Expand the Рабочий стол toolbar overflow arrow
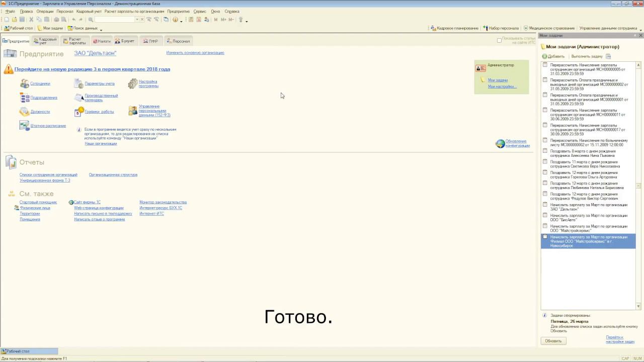 coord(101,29)
